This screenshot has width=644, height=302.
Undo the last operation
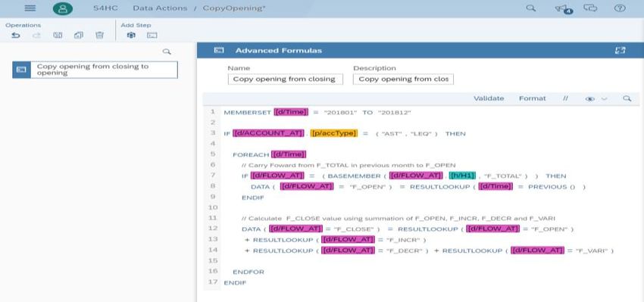[x=16, y=36]
